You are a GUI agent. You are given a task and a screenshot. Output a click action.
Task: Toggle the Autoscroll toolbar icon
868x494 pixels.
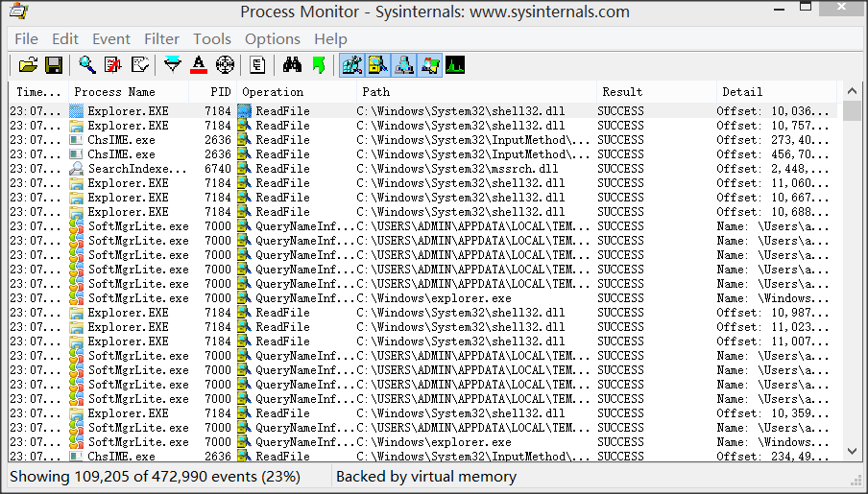coord(113,65)
